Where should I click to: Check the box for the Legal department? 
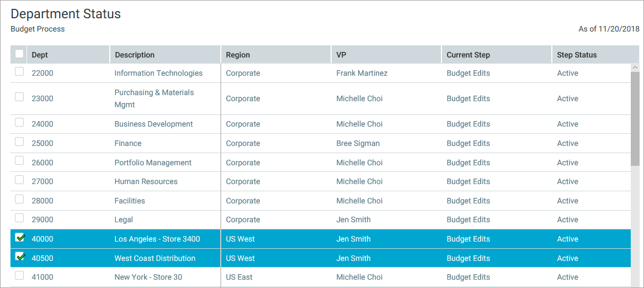[x=19, y=218]
